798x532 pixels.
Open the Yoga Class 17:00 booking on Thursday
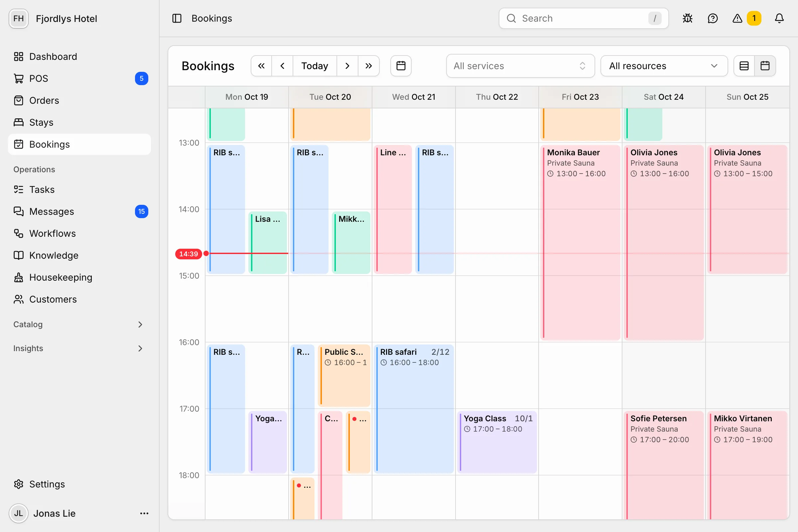tap(497, 442)
